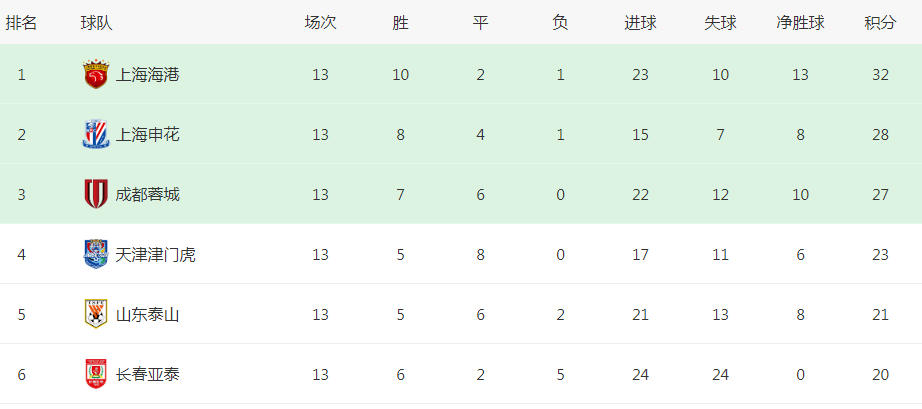
Task: Sort by the 净胜球 goal difference header
Action: tap(800, 23)
